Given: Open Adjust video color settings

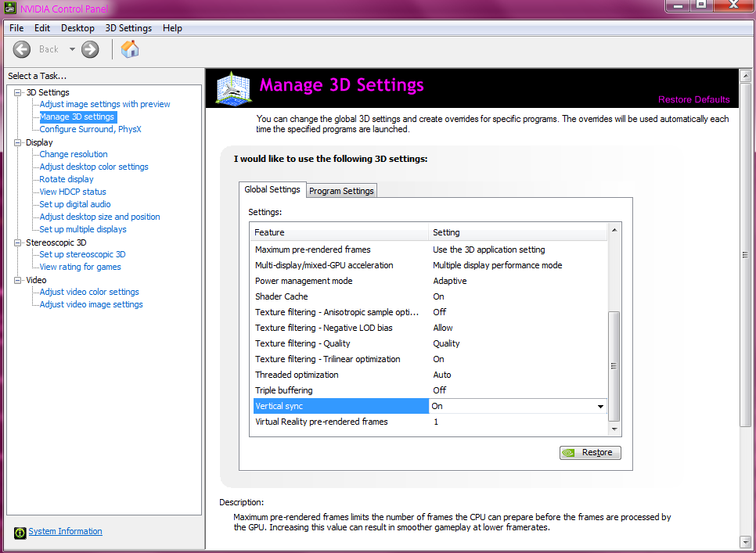Looking at the screenshot, I should pyautogui.click(x=89, y=292).
